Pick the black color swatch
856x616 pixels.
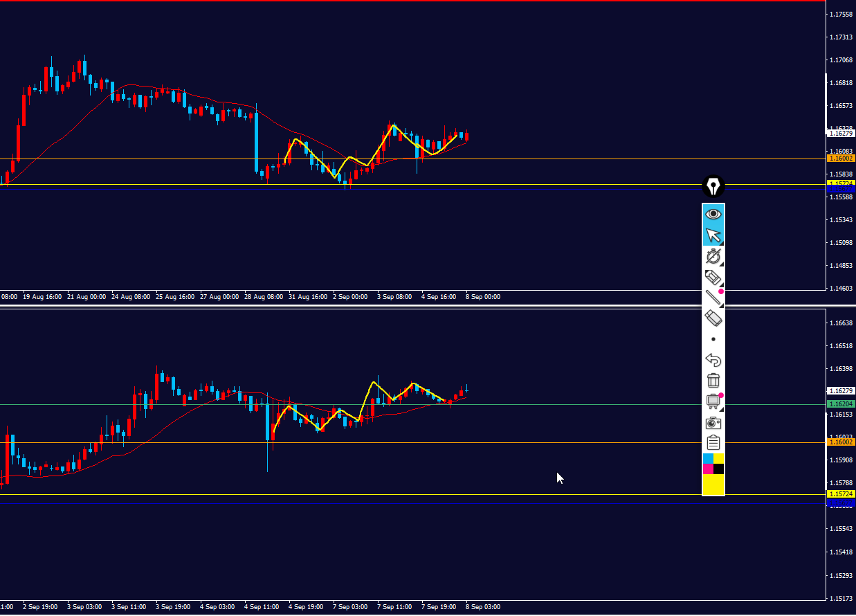tap(719, 469)
